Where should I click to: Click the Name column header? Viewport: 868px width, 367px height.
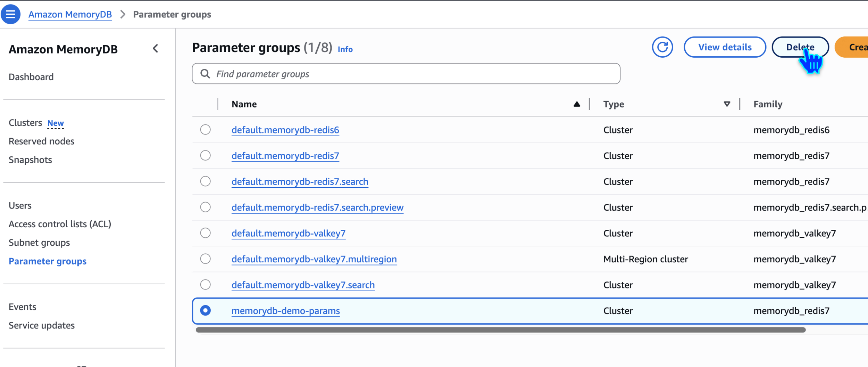pyautogui.click(x=244, y=104)
